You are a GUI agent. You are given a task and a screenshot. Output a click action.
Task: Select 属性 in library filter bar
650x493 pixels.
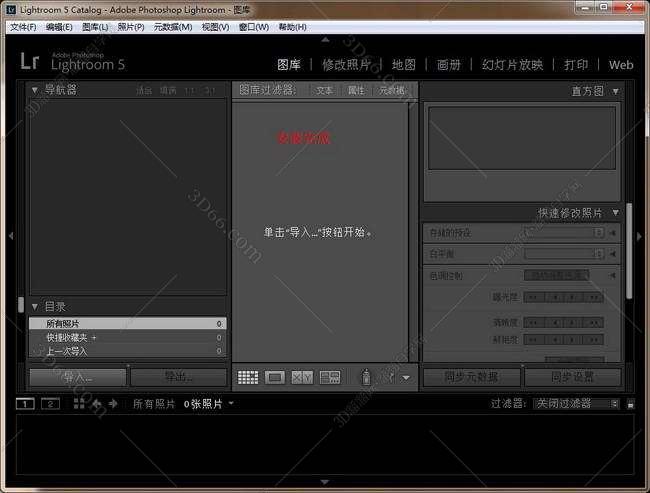pyautogui.click(x=356, y=90)
